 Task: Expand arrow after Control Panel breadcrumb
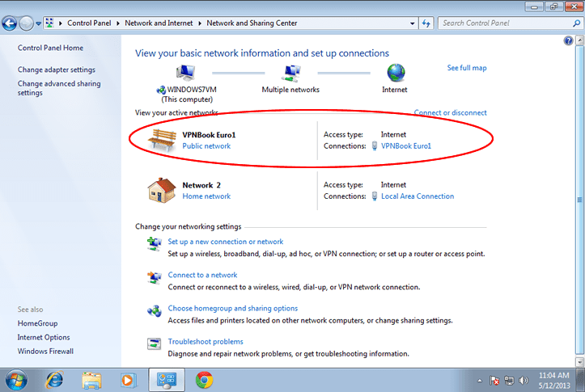point(118,23)
